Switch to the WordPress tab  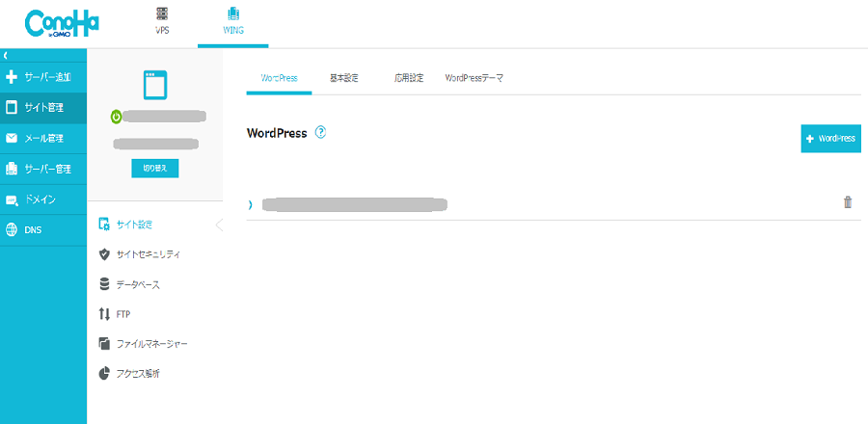[x=279, y=78]
